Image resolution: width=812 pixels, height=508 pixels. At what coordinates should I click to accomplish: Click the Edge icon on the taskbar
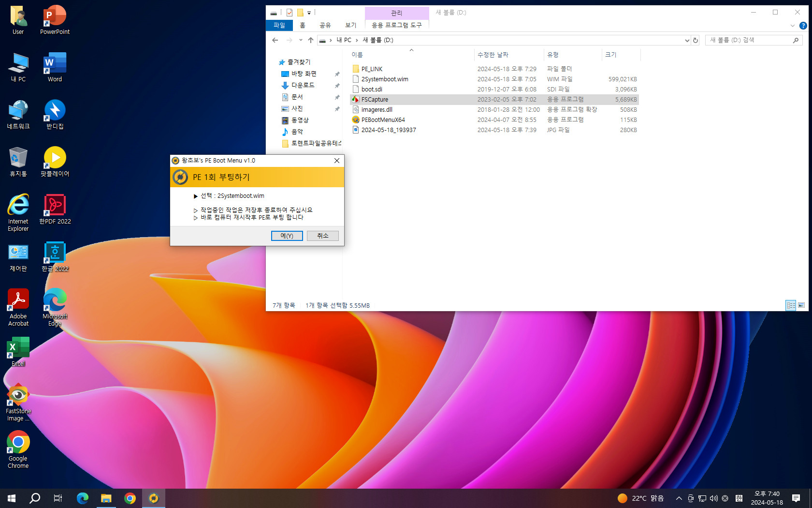click(83, 498)
